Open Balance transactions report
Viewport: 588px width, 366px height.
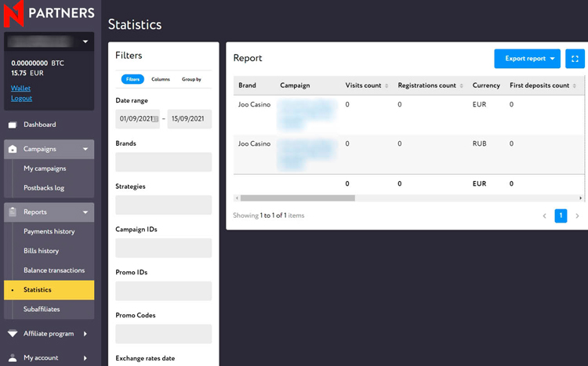point(54,270)
